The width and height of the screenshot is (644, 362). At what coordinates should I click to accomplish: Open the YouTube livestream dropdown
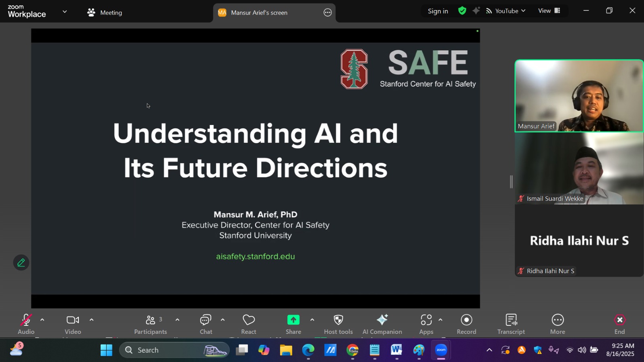click(506, 11)
